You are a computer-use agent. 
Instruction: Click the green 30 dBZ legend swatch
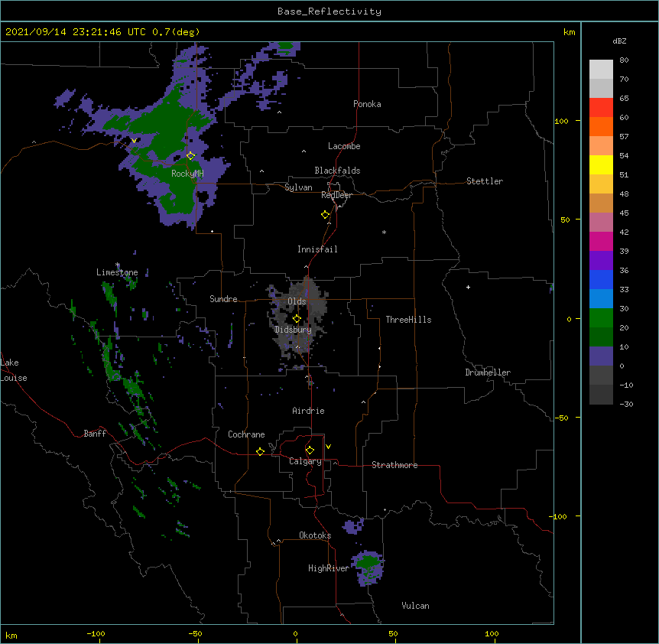point(601,318)
